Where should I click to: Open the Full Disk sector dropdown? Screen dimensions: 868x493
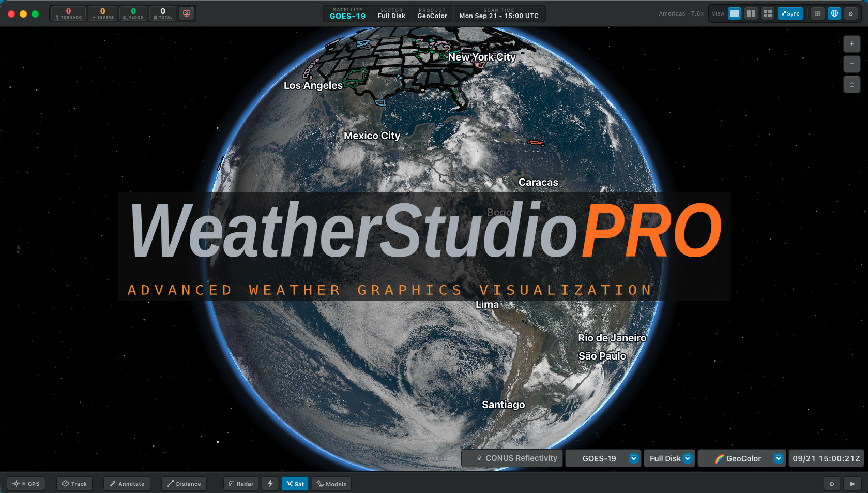click(669, 458)
